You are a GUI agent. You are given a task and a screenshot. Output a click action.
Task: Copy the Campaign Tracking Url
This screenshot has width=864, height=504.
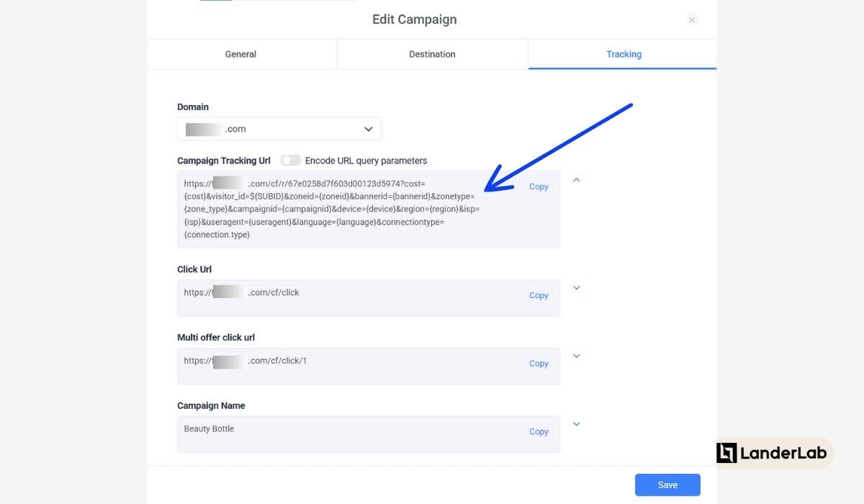click(x=539, y=186)
